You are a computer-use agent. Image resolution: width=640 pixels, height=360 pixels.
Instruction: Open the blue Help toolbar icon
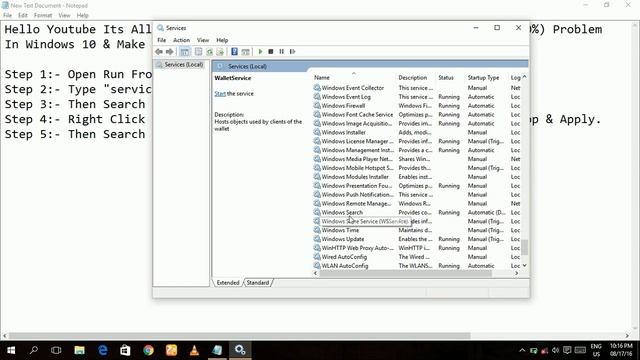coord(234,52)
